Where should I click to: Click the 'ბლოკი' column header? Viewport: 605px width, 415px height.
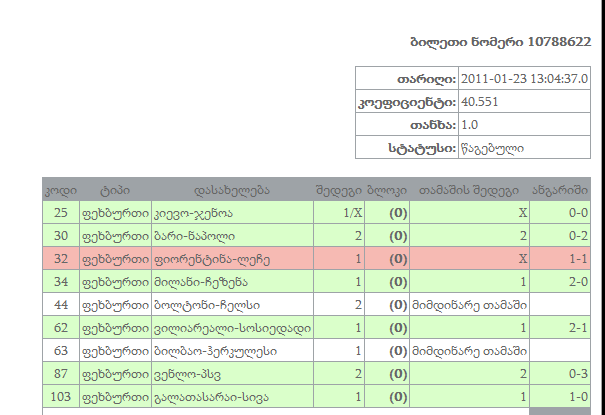tap(387, 190)
